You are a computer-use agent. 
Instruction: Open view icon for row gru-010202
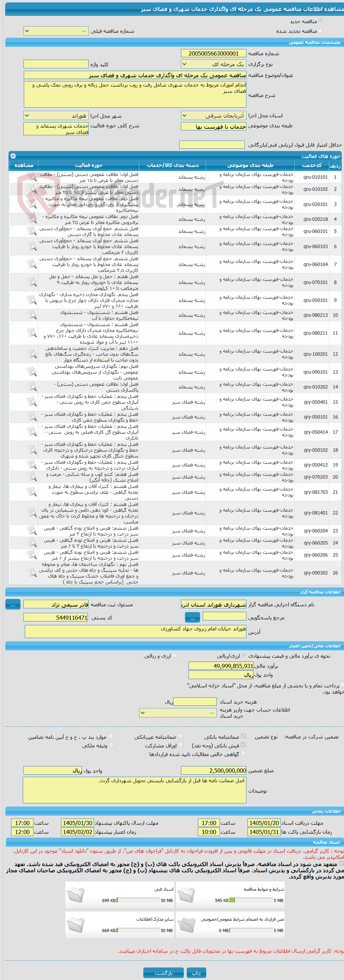pyautogui.click(x=32, y=386)
